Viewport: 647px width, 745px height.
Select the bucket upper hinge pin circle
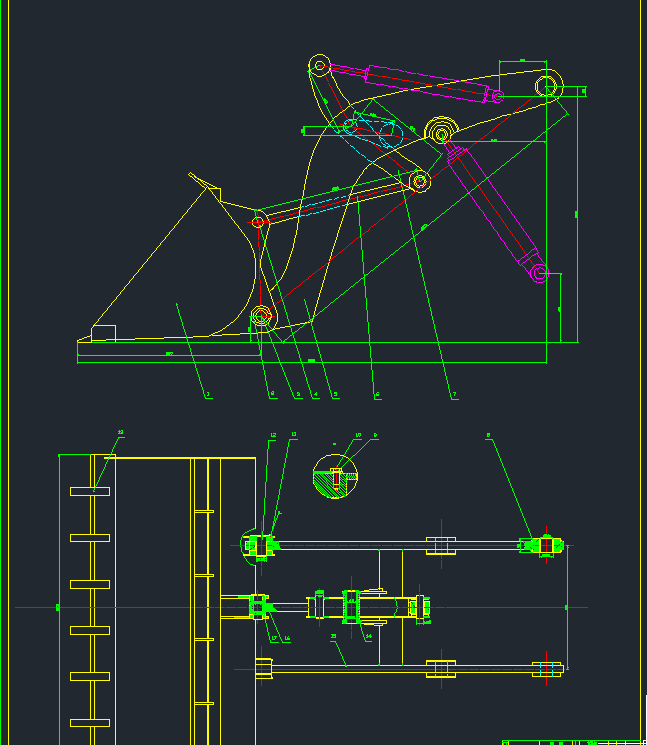pos(258,222)
